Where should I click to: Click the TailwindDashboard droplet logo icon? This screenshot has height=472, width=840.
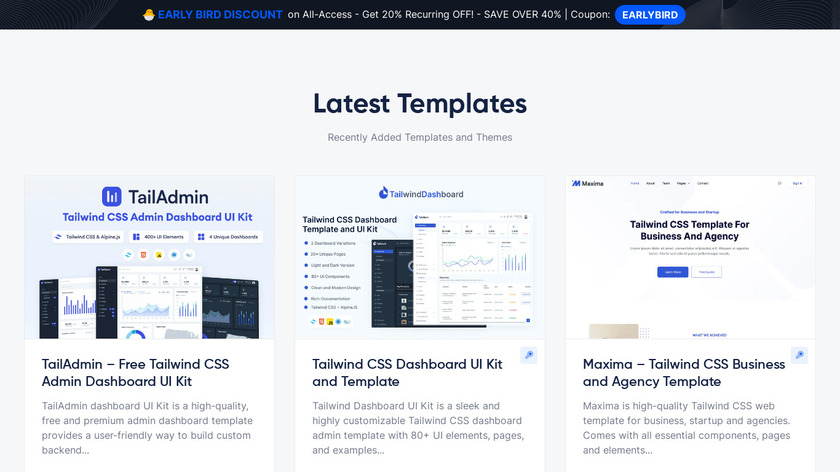(383, 193)
